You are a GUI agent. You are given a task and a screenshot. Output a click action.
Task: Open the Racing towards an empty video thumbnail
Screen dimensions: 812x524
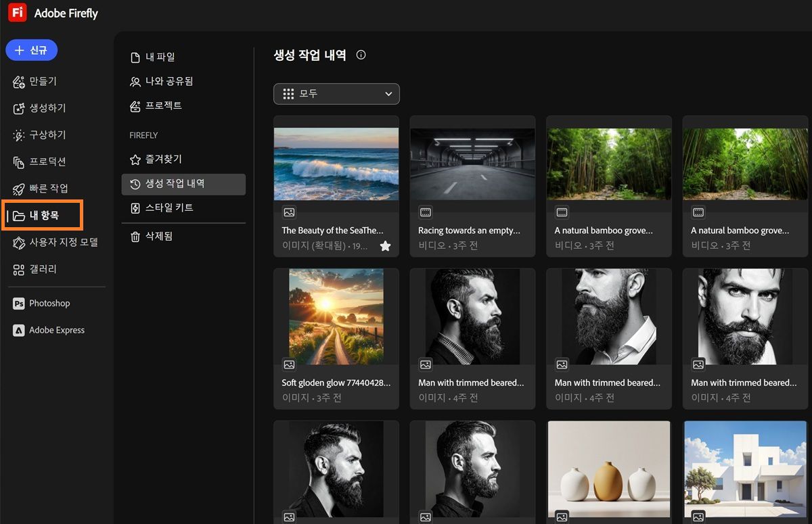(472, 162)
